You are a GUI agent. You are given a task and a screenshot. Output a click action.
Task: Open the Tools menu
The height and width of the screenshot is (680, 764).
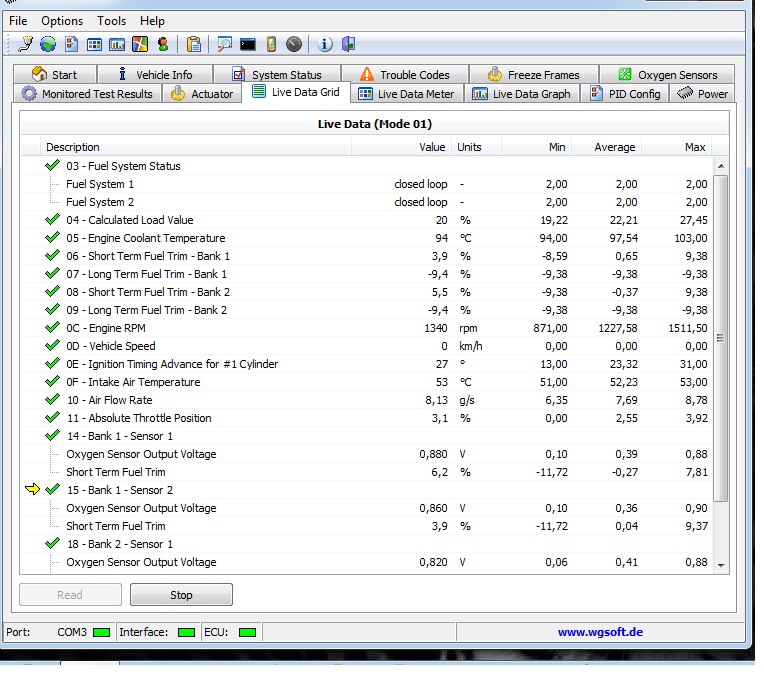pos(112,21)
